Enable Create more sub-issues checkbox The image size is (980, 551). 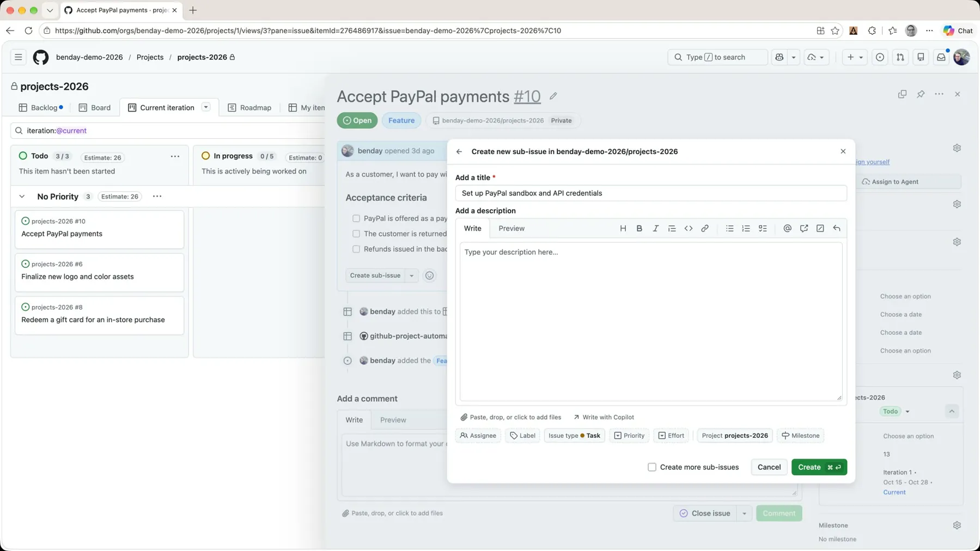[x=652, y=467]
